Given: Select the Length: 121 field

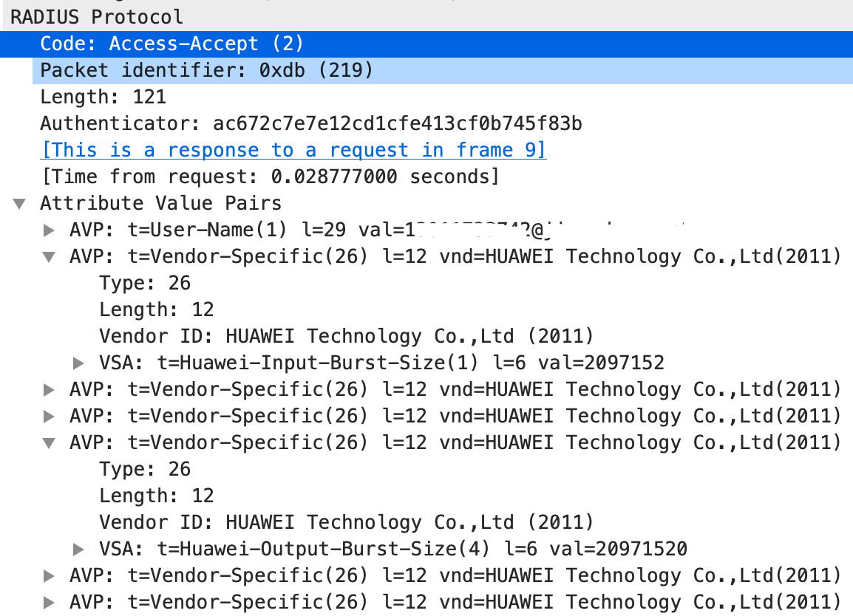Looking at the screenshot, I should (103, 97).
